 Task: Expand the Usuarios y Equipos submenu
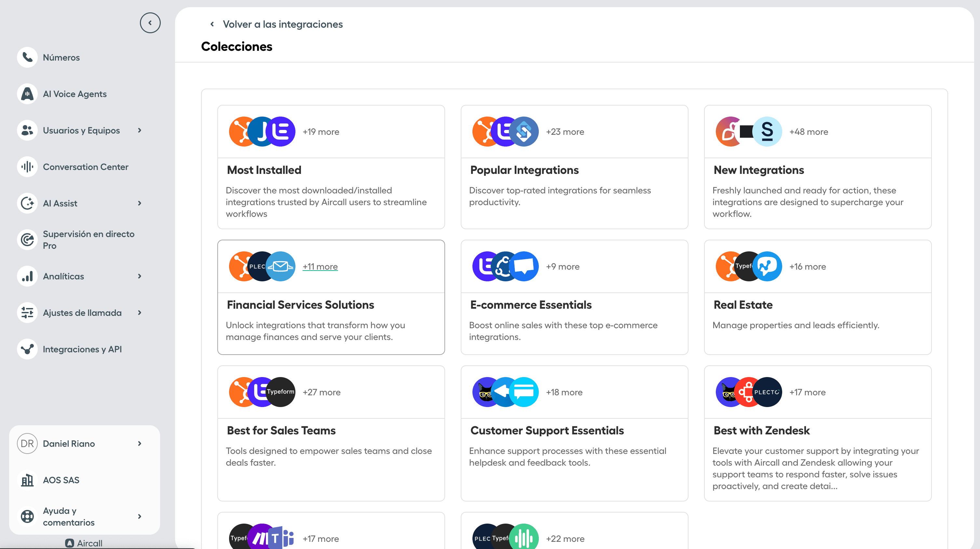click(x=140, y=130)
